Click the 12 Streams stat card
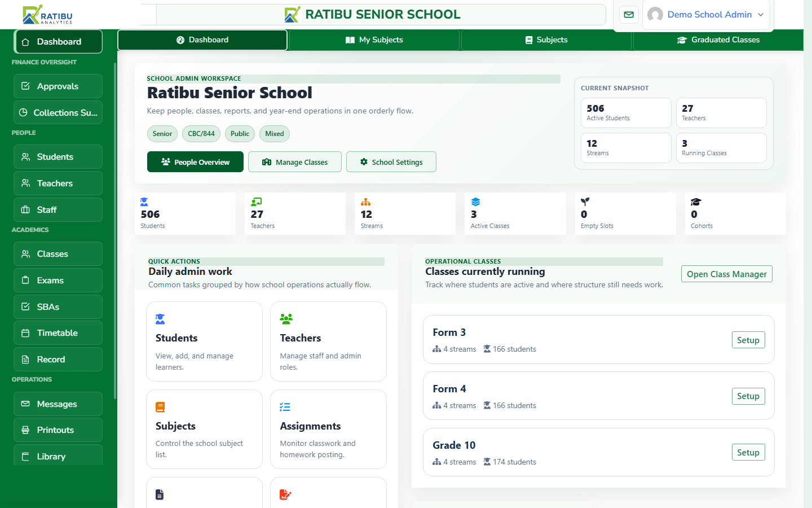 pos(405,213)
